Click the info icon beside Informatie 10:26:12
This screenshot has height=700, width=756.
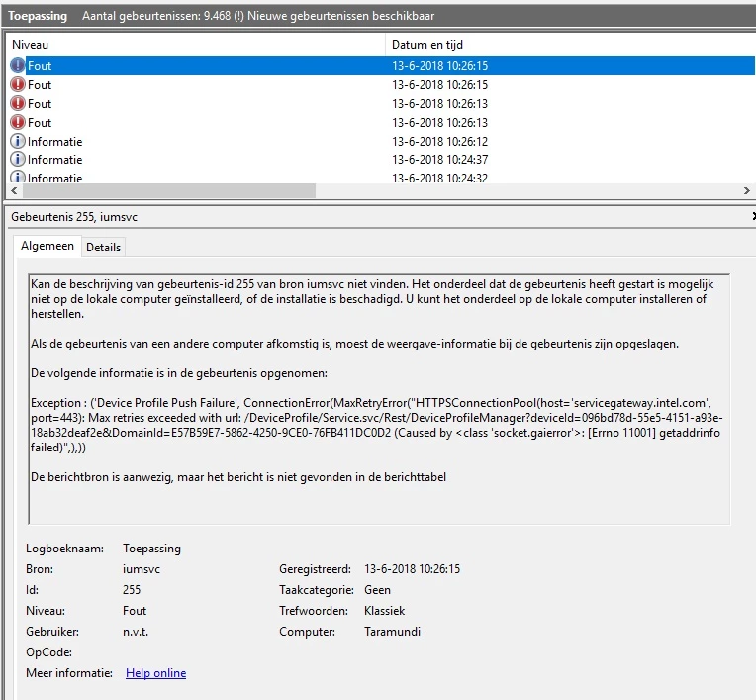point(18,141)
